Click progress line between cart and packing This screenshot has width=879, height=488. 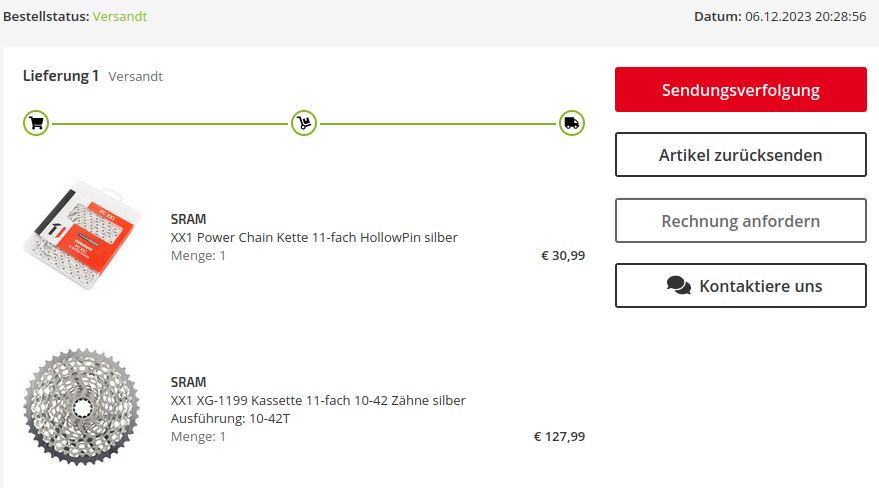pyautogui.click(x=170, y=124)
